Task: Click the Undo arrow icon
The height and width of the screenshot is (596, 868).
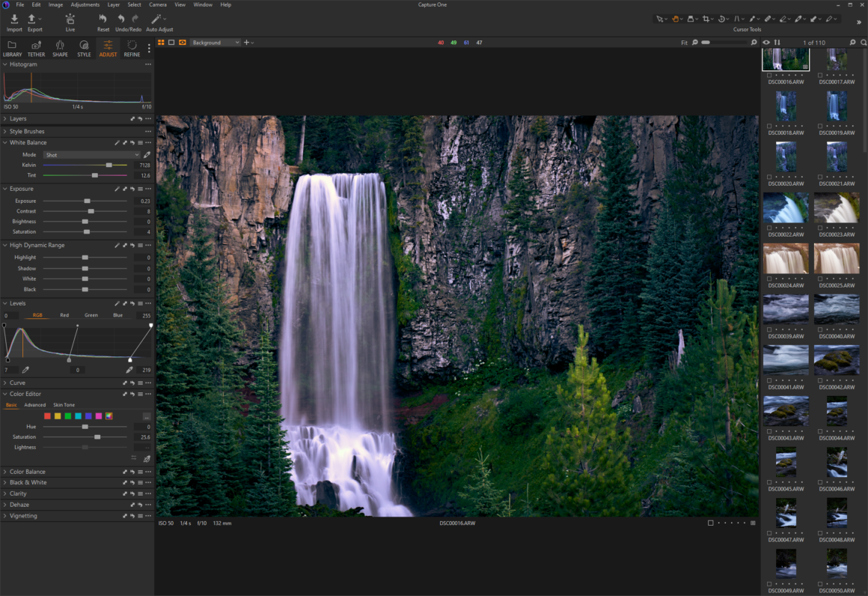Action: tap(121, 19)
